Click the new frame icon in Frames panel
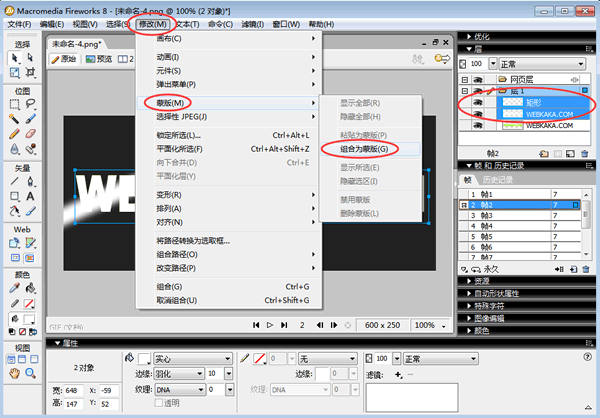This screenshot has height=418, width=600. pyautogui.click(x=573, y=269)
